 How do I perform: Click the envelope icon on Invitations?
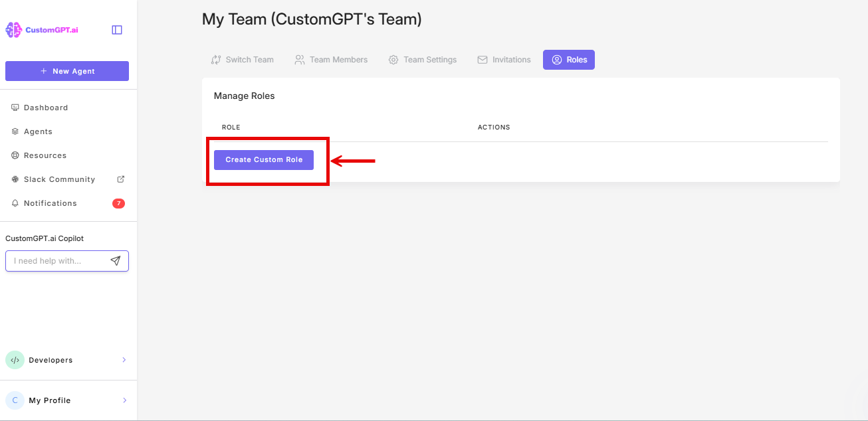(x=481, y=59)
